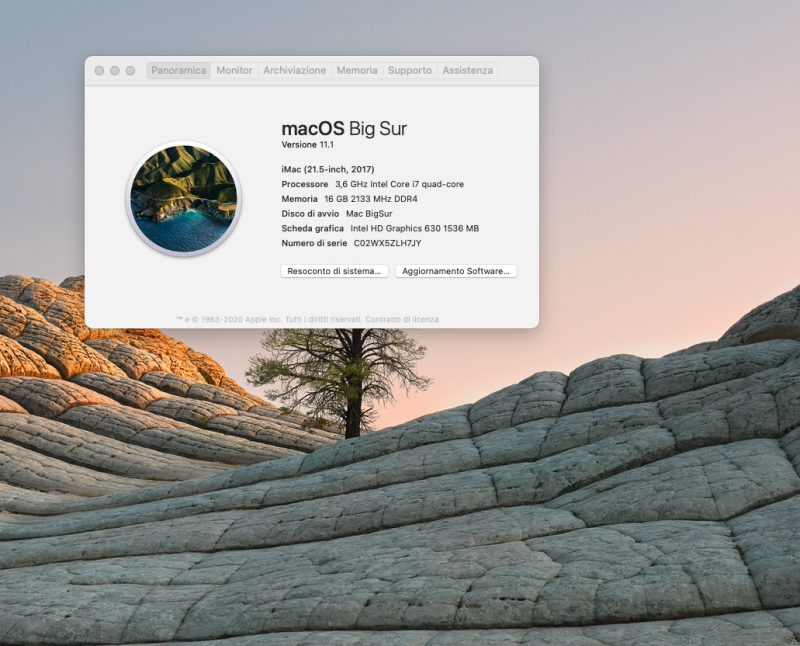Select the serial number C02WX5ZLH7JY
The image size is (800, 646).
[388, 243]
